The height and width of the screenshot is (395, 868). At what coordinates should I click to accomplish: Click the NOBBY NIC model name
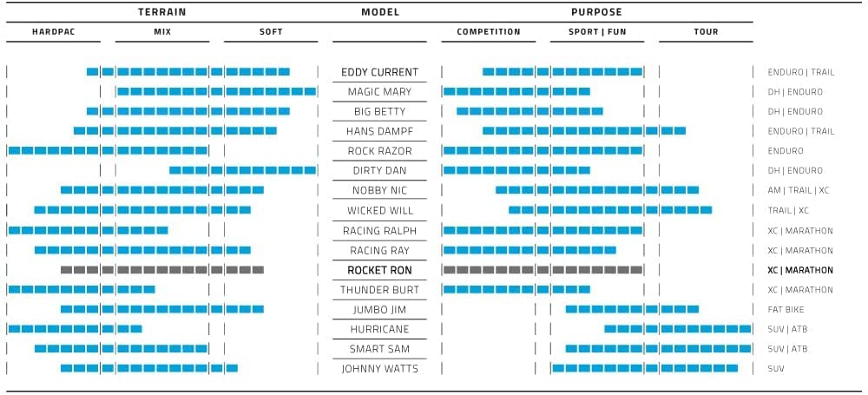point(379,191)
